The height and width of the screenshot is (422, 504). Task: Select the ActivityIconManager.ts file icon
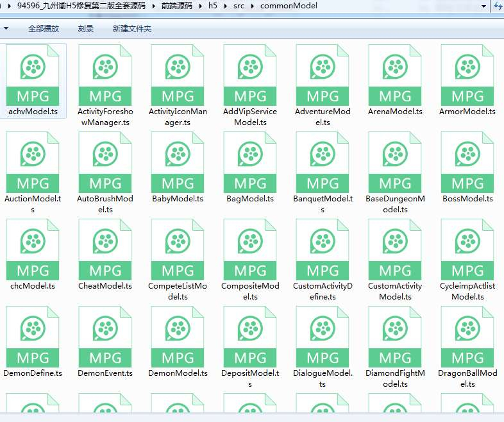click(x=178, y=76)
